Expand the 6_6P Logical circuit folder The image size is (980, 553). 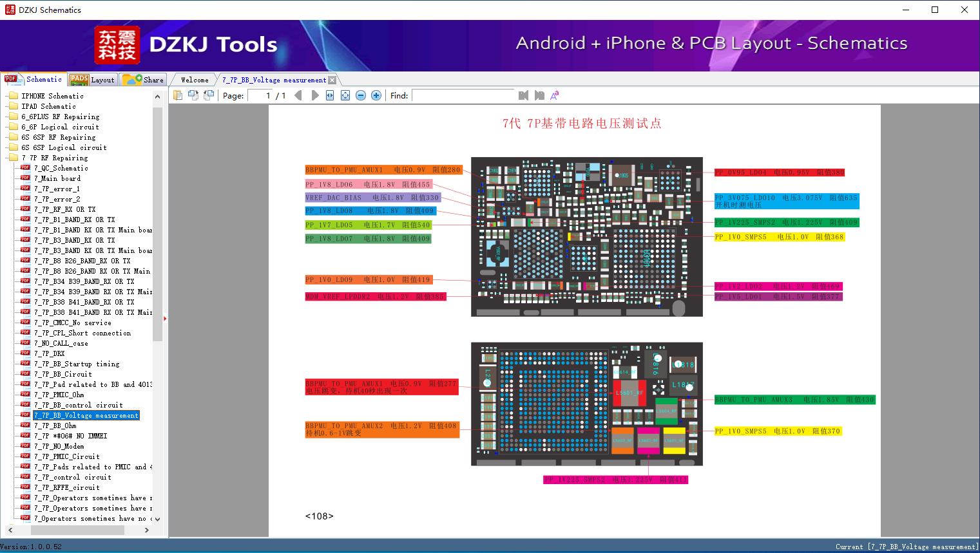point(60,127)
